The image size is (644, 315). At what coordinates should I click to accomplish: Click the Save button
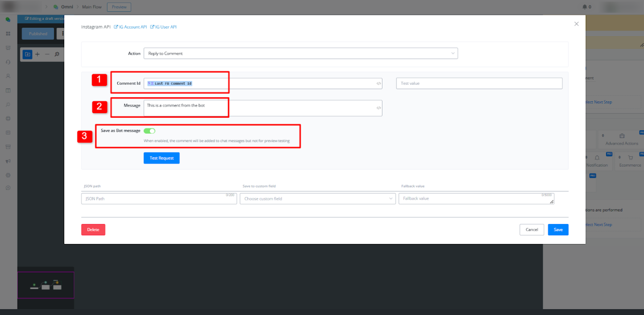tap(558, 229)
